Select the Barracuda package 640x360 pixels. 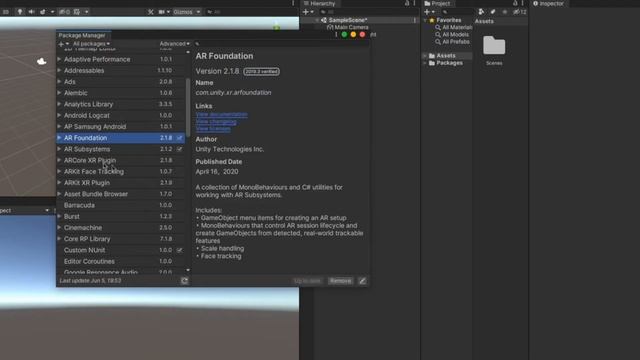pyautogui.click(x=121, y=205)
